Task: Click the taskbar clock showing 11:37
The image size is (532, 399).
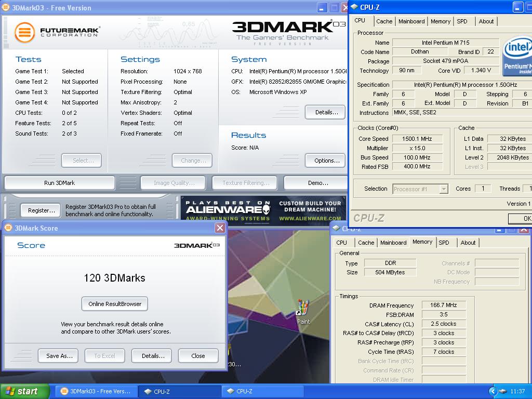Action: point(517,392)
